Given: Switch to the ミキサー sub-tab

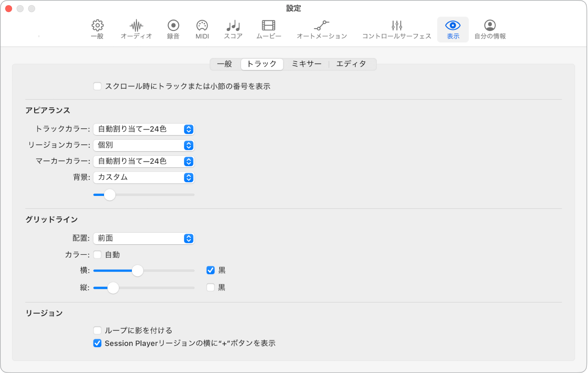Looking at the screenshot, I should click(307, 64).
